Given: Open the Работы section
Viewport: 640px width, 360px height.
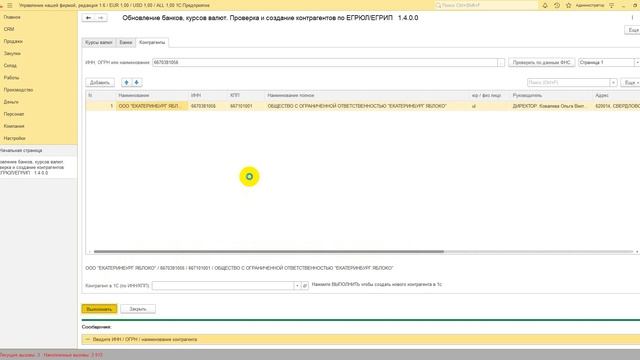Looking at the screenshot, I should 11,78.
